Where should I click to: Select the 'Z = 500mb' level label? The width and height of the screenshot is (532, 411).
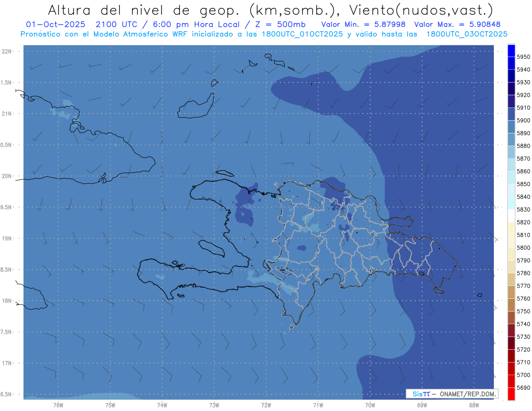pos(279,24)
